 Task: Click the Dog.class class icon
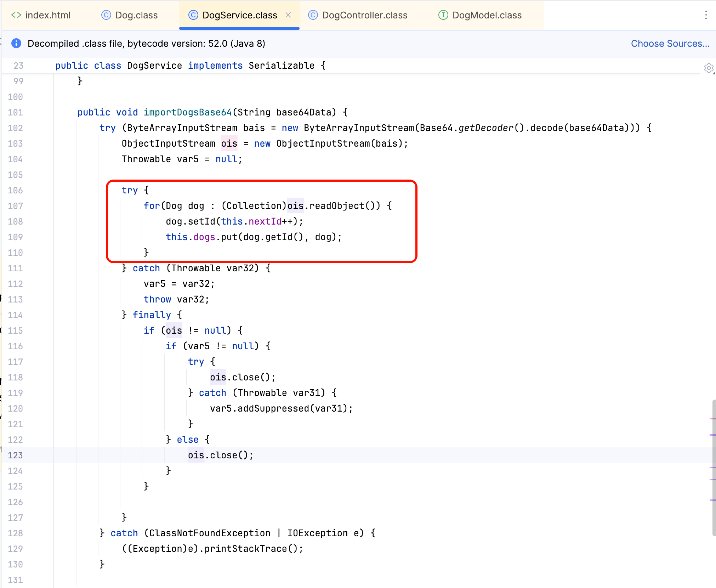tap(106, 15)
